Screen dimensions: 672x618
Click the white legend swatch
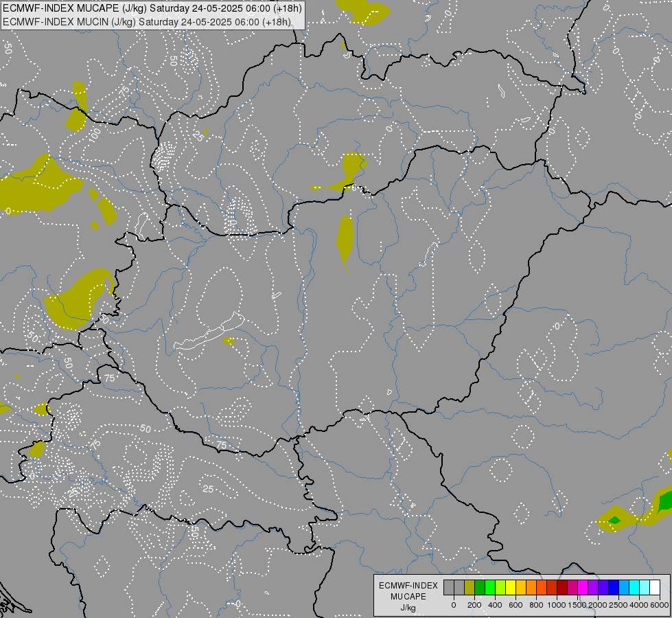point(655,587)
